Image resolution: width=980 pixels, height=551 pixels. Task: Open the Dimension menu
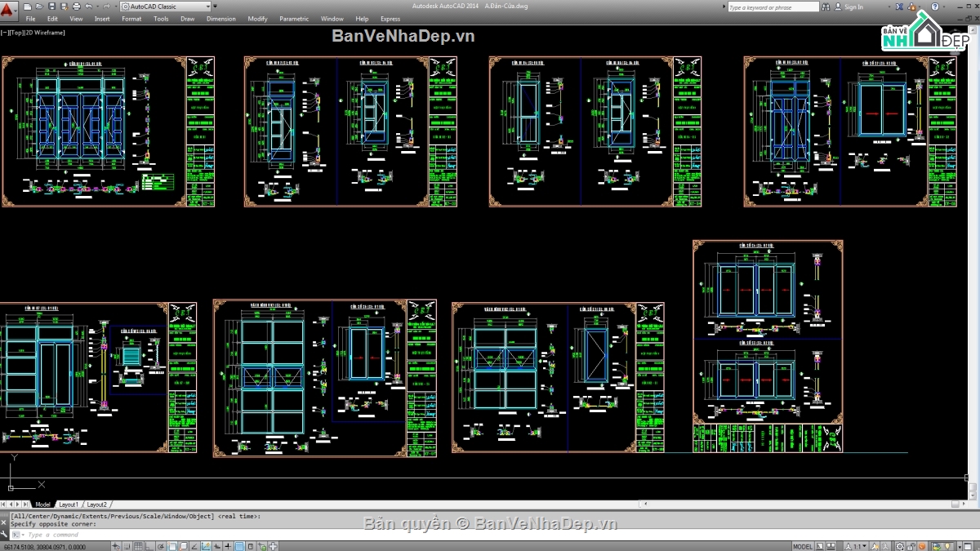pos(221,18)
